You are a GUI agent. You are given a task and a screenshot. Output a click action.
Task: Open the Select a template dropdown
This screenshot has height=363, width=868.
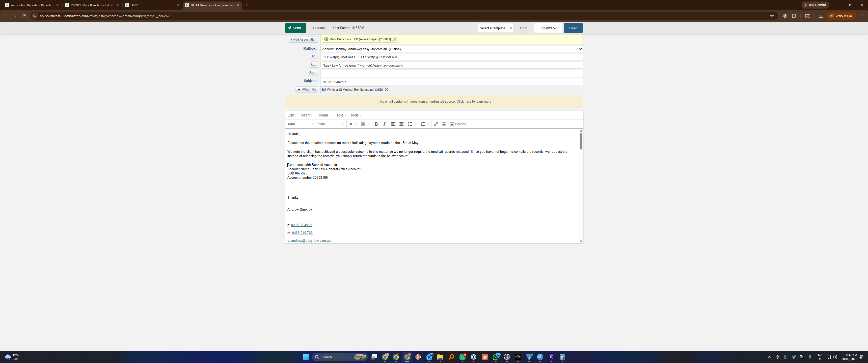(x=495, y=28)
